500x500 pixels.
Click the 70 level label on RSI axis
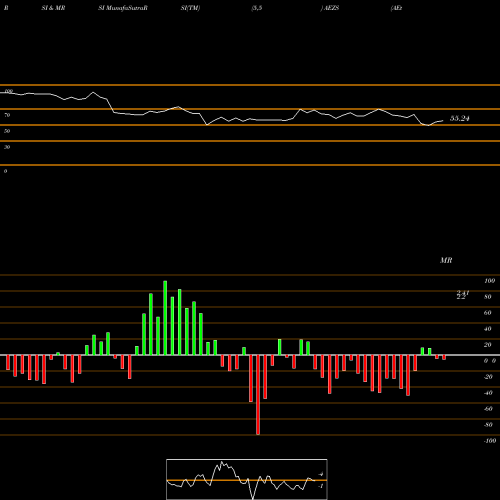click(7, 115)
